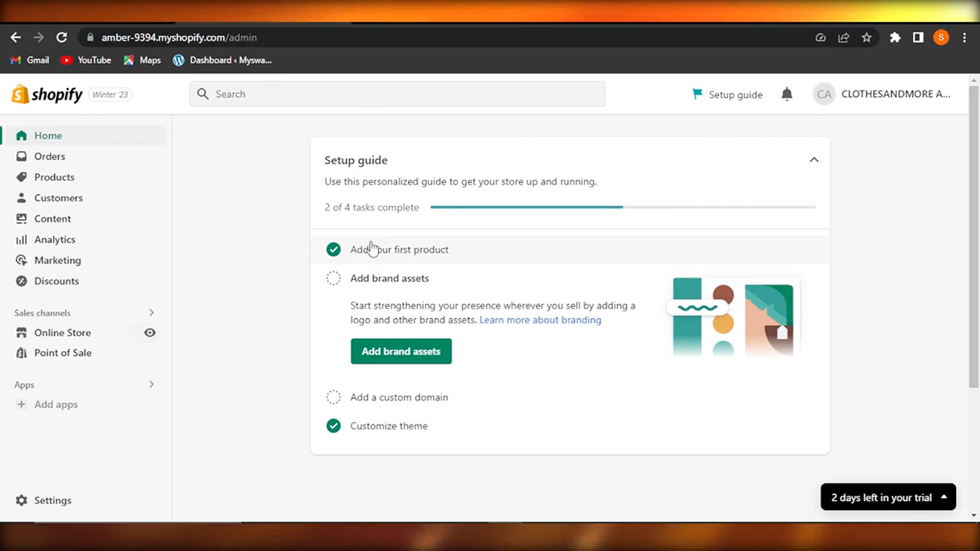
Task: Click the browser forward arrow
Action: click(x=39, y=37)
